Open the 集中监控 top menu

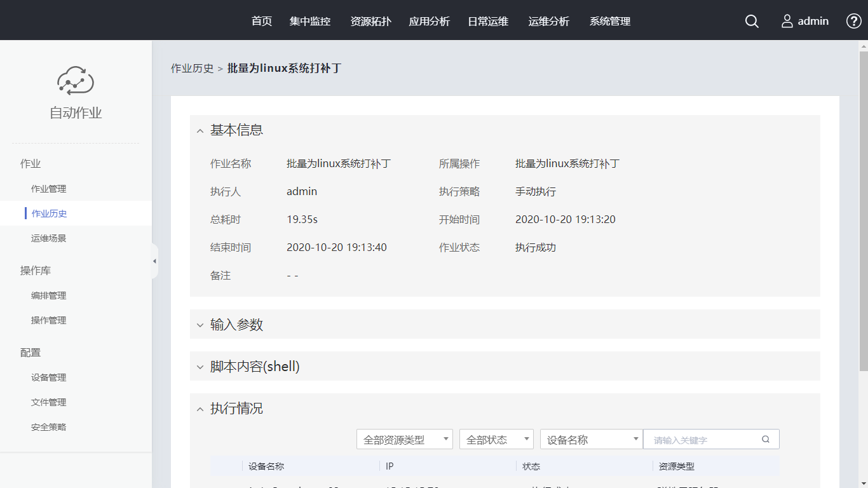310,22
